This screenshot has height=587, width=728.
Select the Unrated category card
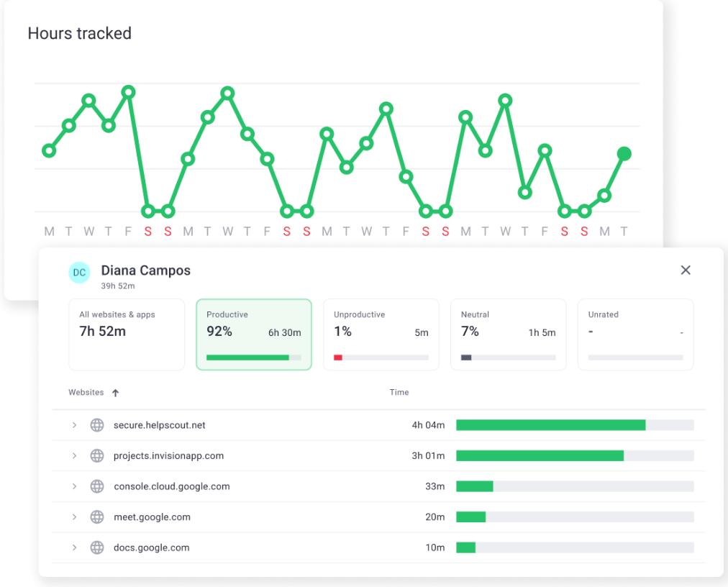click(x=635, y=333)
